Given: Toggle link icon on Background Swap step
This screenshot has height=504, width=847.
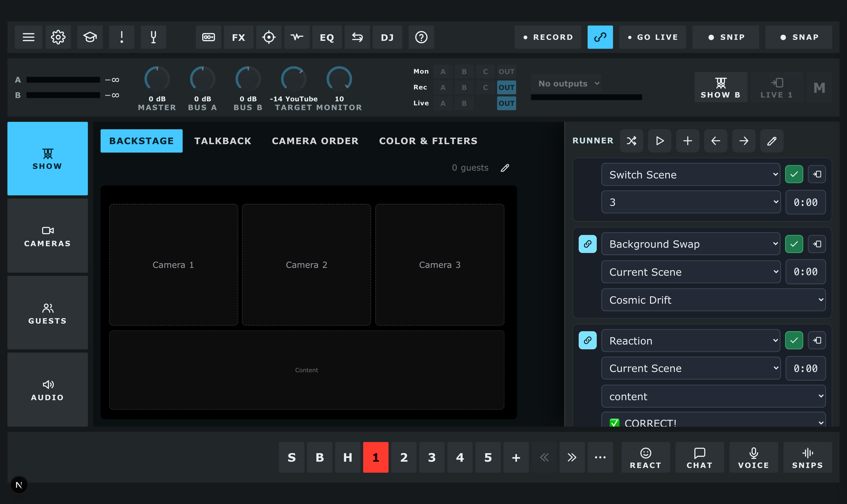Looking at the screenshot, I should pyautogui.click(x=588, y=244).
